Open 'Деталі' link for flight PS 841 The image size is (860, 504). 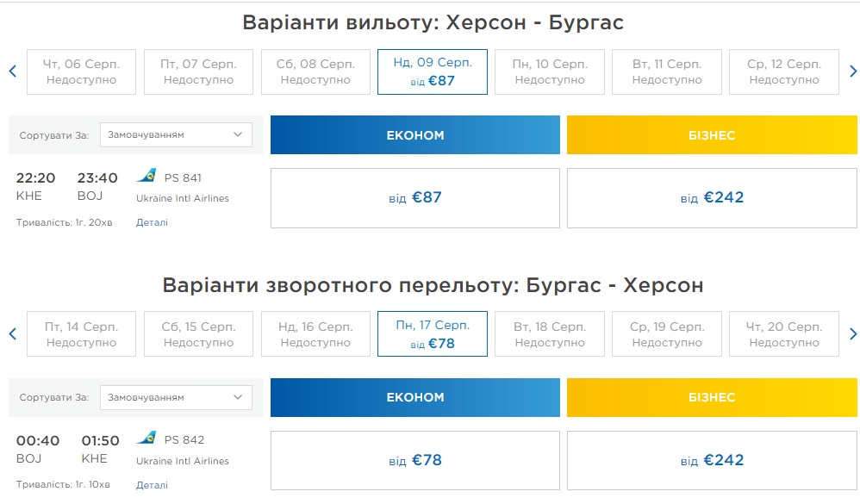[x=152, y=222]
